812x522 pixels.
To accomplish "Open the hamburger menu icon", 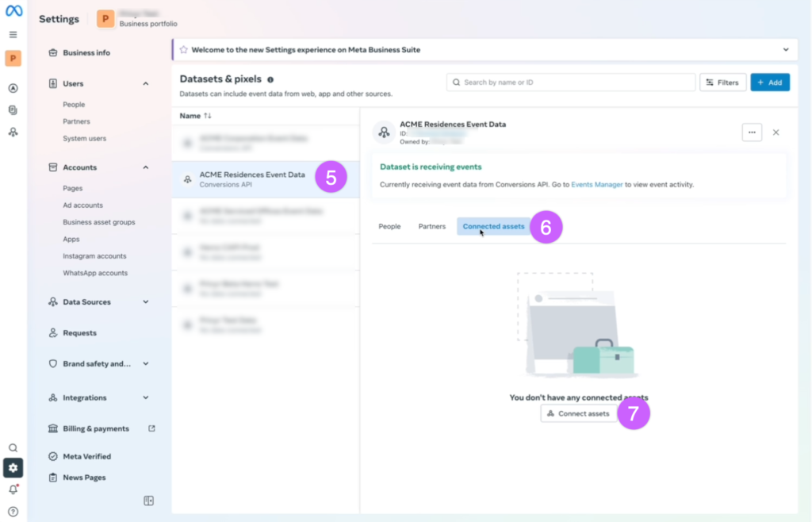I will click(x=13, y=35).
